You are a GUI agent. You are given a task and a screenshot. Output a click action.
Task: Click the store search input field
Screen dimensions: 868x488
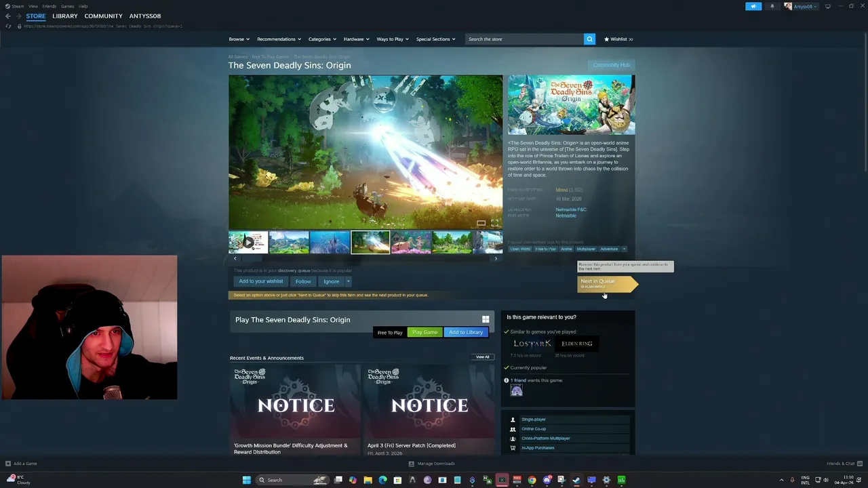click(524, 39)
